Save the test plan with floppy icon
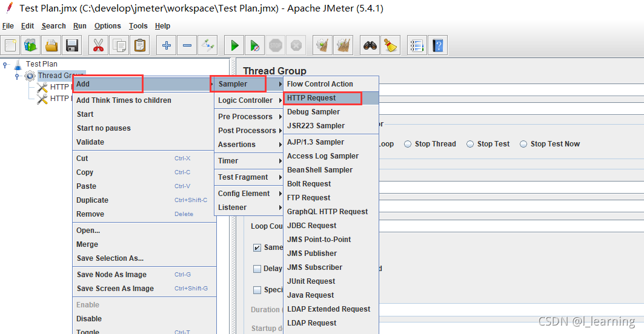This screenshot has width=644, height=334. [72, 45]
